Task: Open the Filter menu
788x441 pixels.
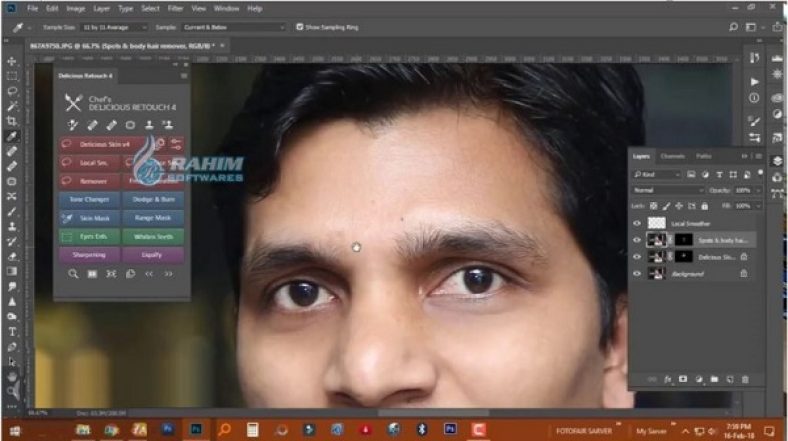Action: (x=177, y=8)
